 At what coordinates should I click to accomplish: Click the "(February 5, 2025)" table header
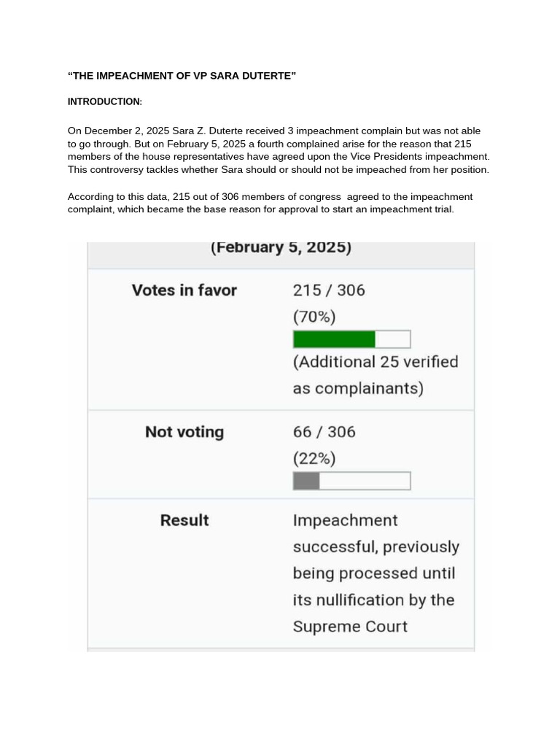click(281, 248)
